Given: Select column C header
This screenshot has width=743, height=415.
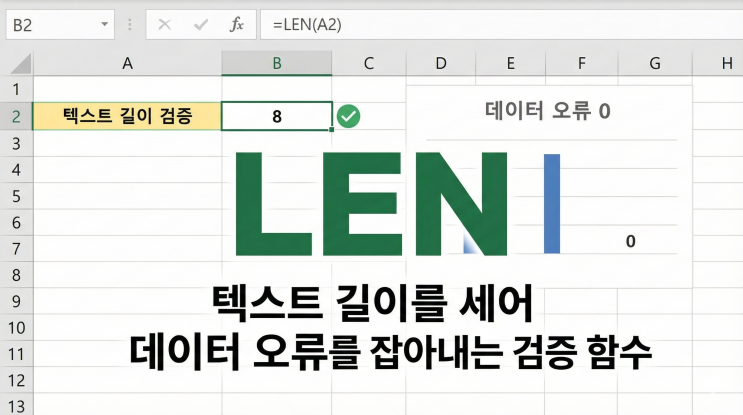Looking at the screenshot, I should (369, 63).
